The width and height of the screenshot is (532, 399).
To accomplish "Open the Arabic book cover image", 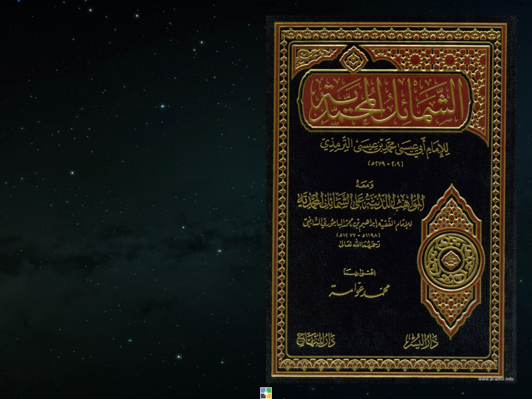I will [391, 199].
